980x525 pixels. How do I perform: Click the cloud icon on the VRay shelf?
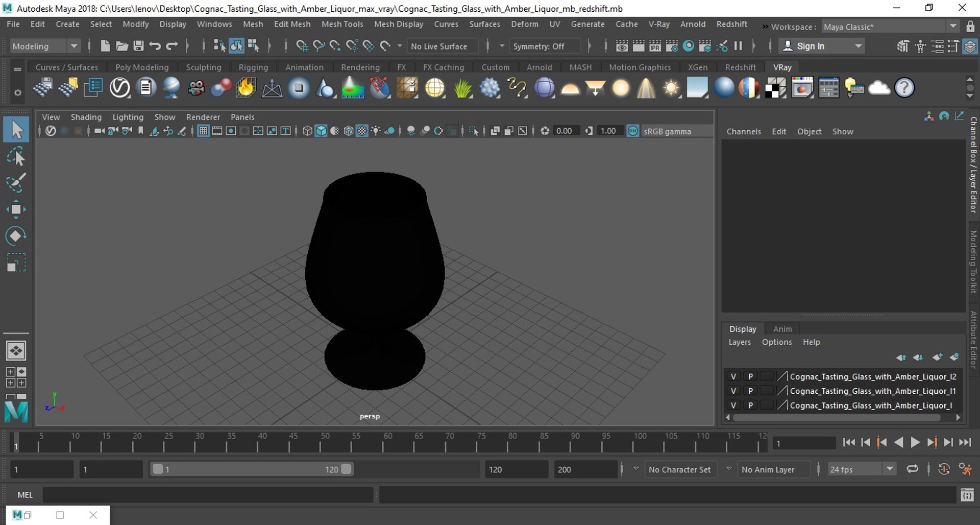click(879, 88)
